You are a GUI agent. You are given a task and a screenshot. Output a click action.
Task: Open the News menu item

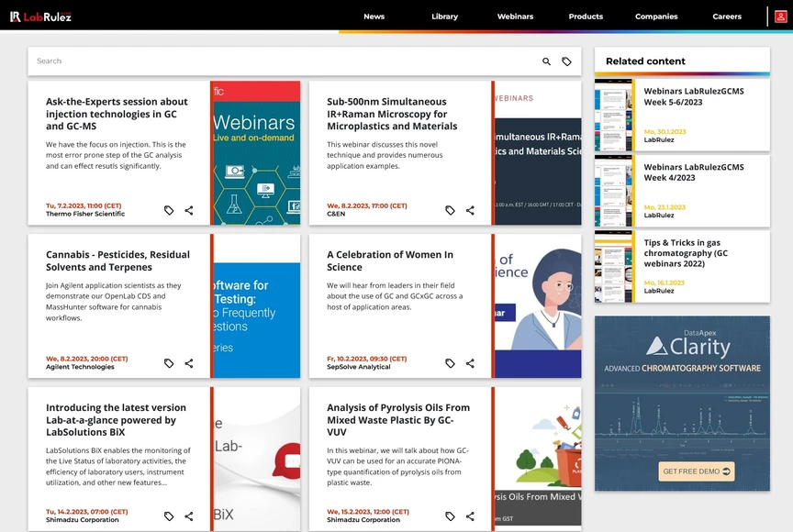374,17
